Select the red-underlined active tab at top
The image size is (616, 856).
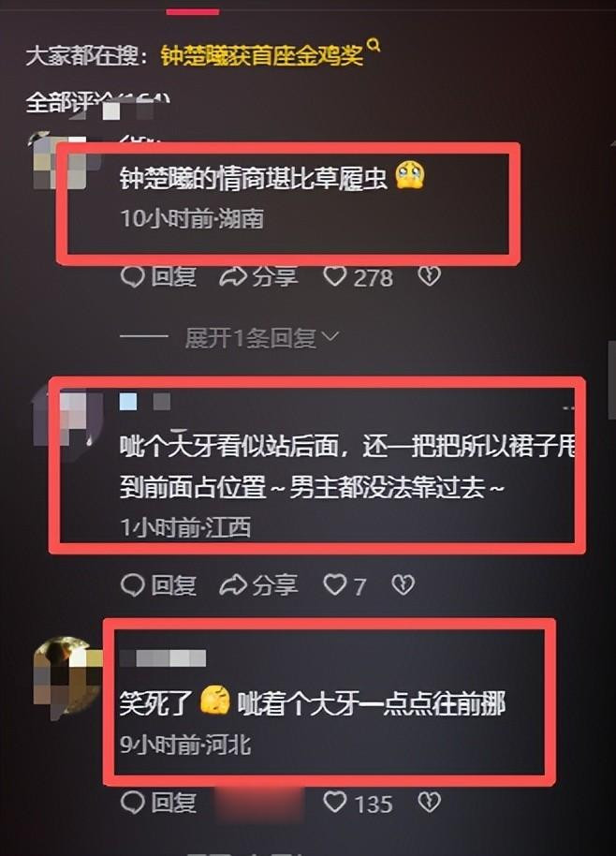pos(193,11)
